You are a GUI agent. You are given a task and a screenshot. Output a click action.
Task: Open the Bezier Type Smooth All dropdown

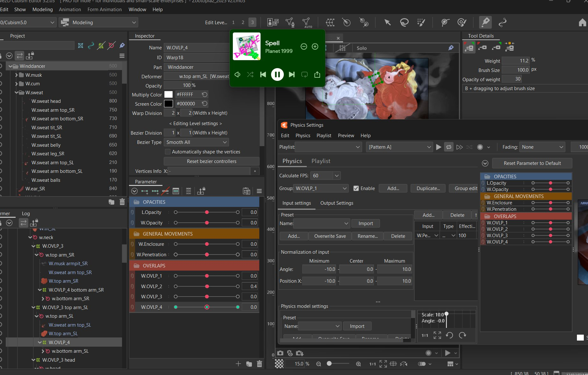pos(197,142)
